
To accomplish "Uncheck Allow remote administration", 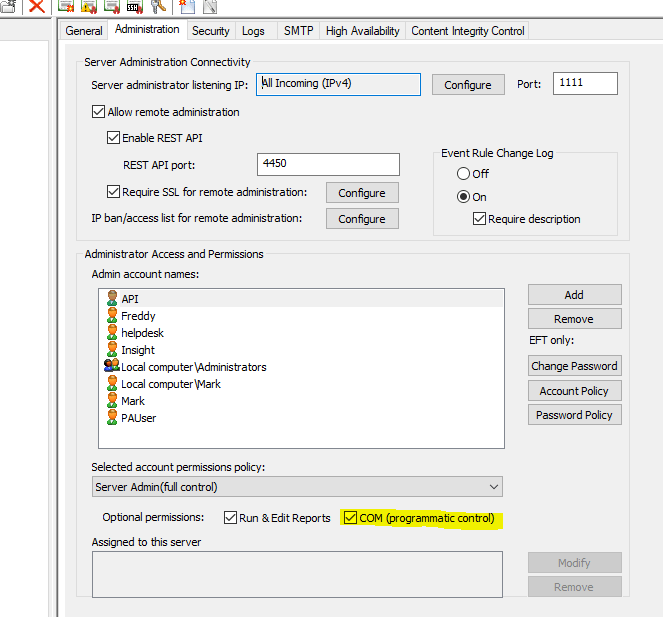I will (x=98, y=112).
